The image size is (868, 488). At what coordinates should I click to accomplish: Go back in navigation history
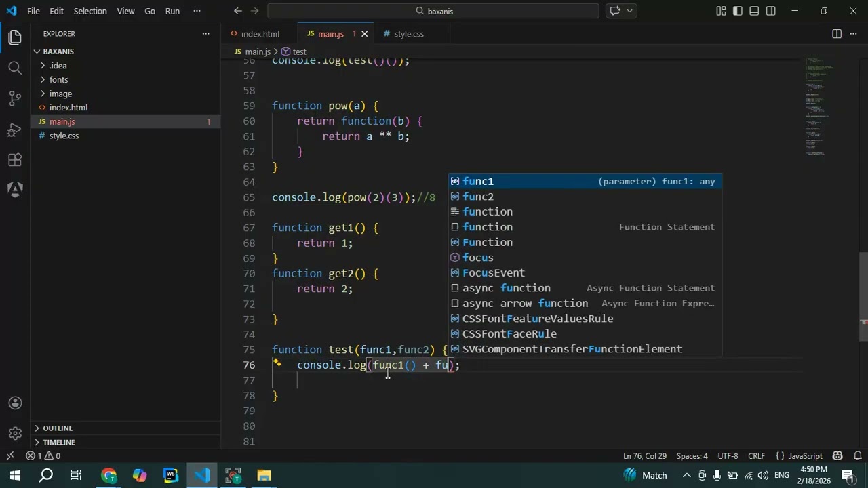(x=237, y=11)
